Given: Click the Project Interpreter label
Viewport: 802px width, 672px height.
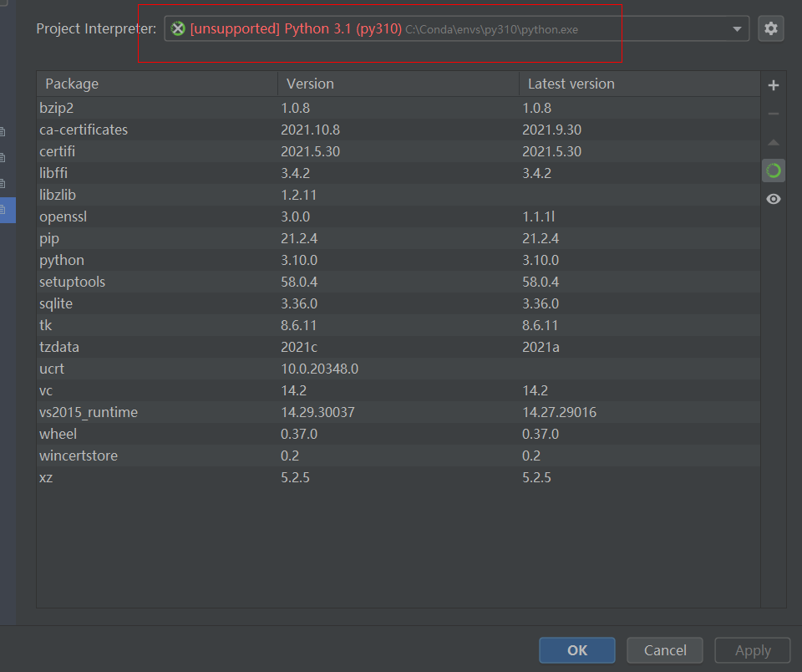Looking at the screenshot, I should point(96,28).
